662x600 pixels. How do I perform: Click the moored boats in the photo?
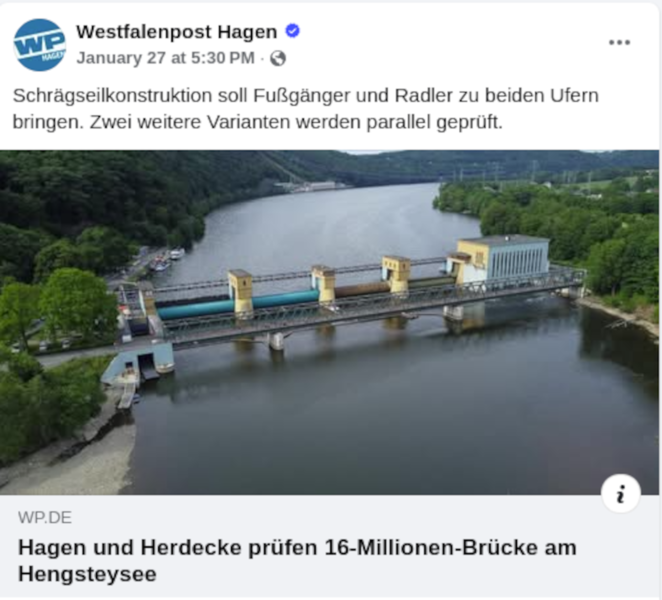[x=168, y=260]
